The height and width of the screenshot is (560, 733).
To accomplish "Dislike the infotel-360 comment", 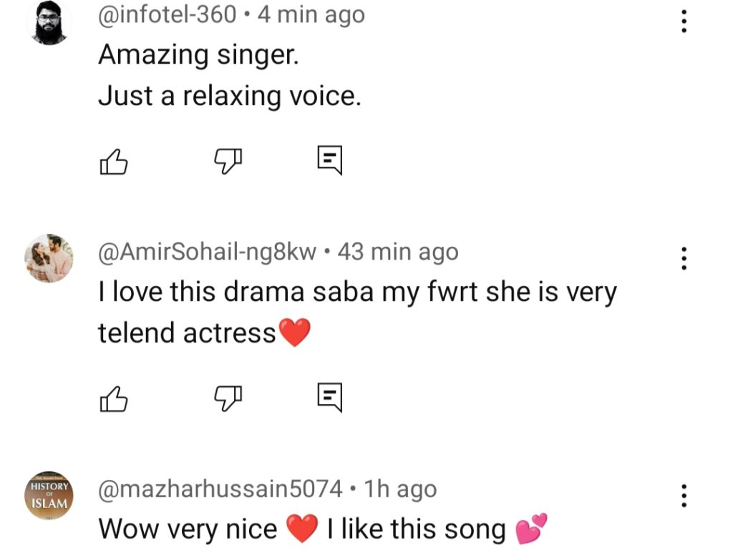I will (229, 162).
